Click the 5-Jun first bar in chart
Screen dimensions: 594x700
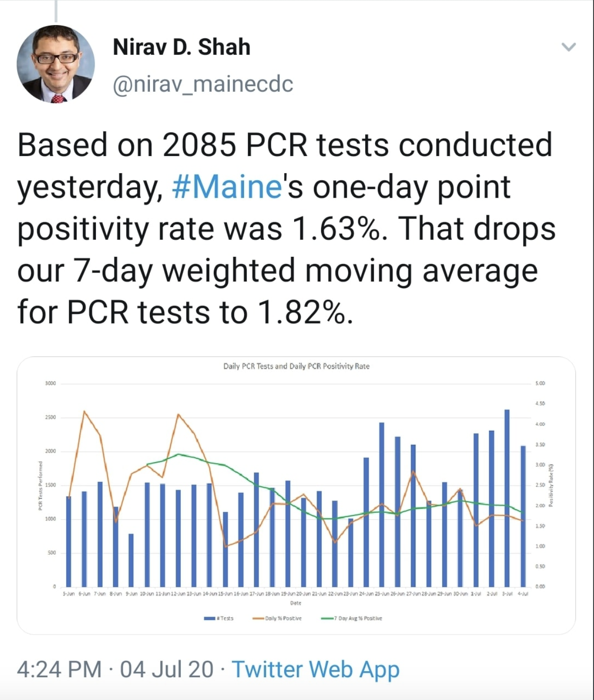point(69,542)
